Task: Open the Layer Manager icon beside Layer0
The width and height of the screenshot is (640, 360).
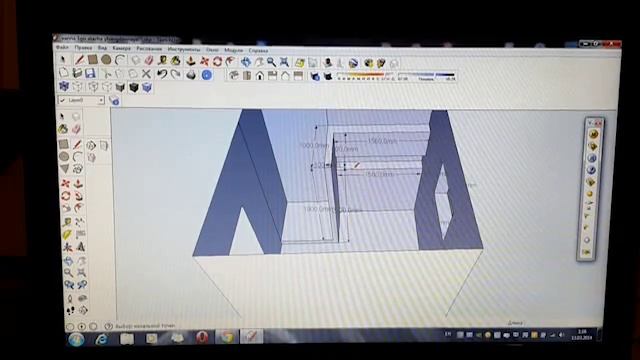Action: (x=114, y=101)
